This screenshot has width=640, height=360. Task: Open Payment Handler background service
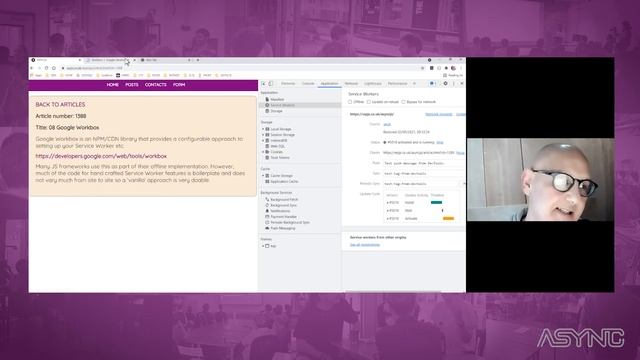click(283, 217)
